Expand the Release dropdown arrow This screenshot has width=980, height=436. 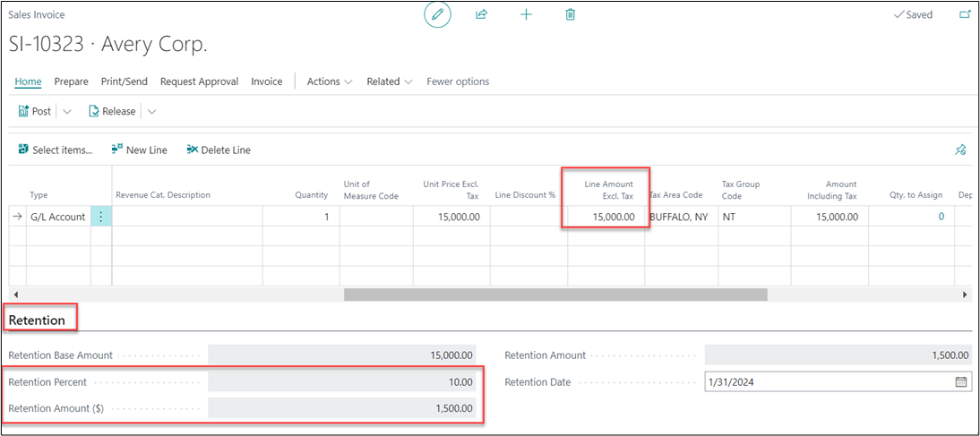click(x=151, y=112)
